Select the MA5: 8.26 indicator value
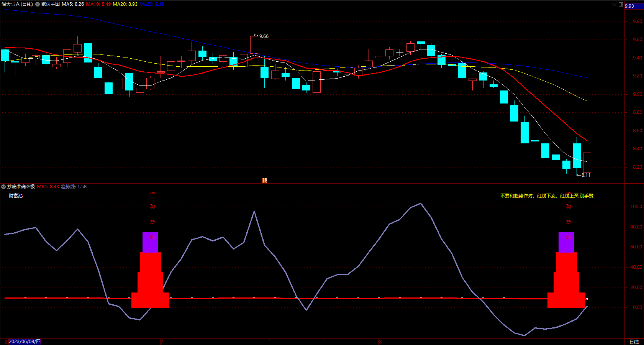The height and width of the screenshot is (345, 644). [73, 4]
